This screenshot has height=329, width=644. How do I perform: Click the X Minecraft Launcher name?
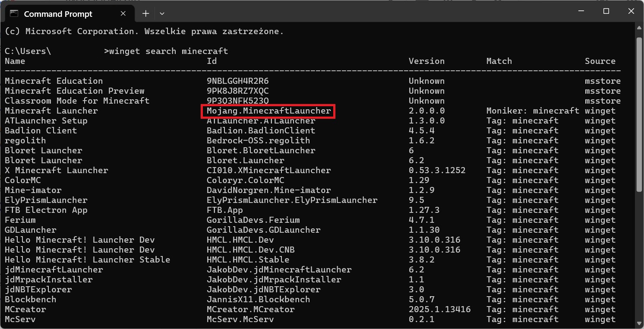pos(57,171)
